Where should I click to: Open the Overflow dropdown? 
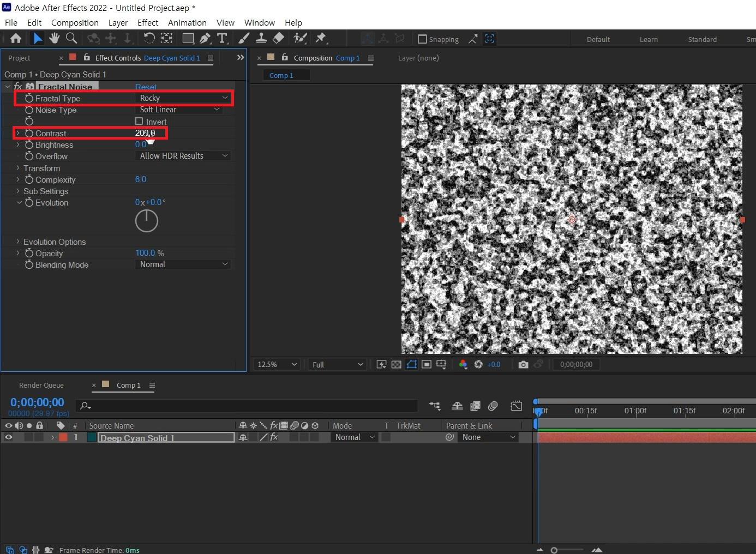(x=183, y=155)
